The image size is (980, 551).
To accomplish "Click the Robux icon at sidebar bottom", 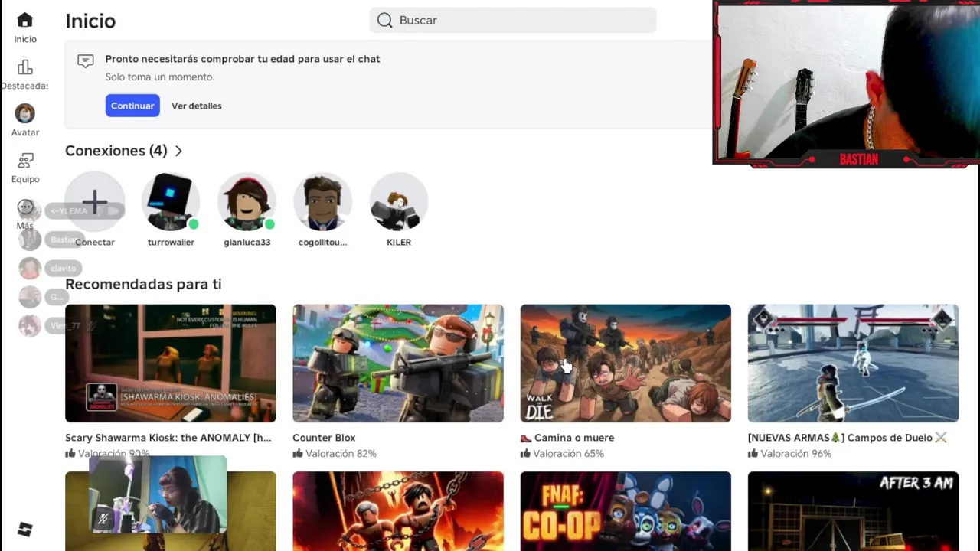I will click(24, 530).
